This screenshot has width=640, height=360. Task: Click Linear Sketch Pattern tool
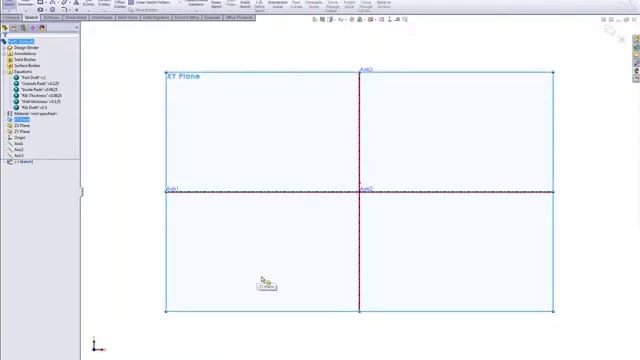tap(149, 2)
